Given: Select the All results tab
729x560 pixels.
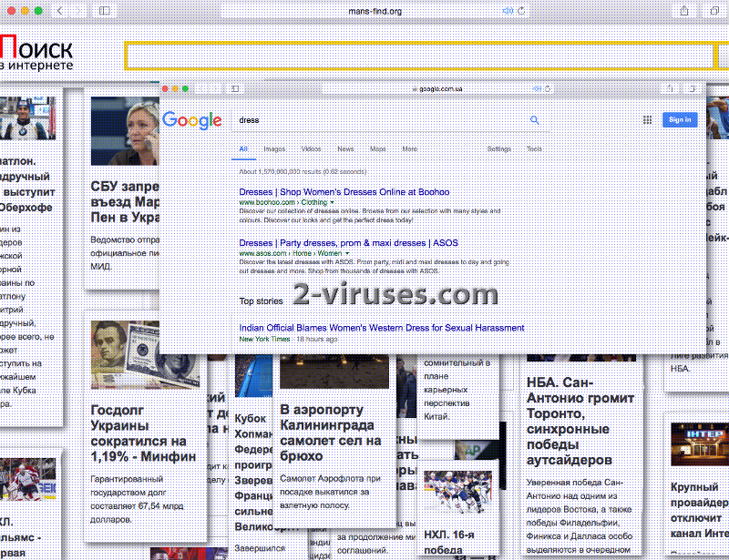Looking at the screenshot, I should coord(243,149).
